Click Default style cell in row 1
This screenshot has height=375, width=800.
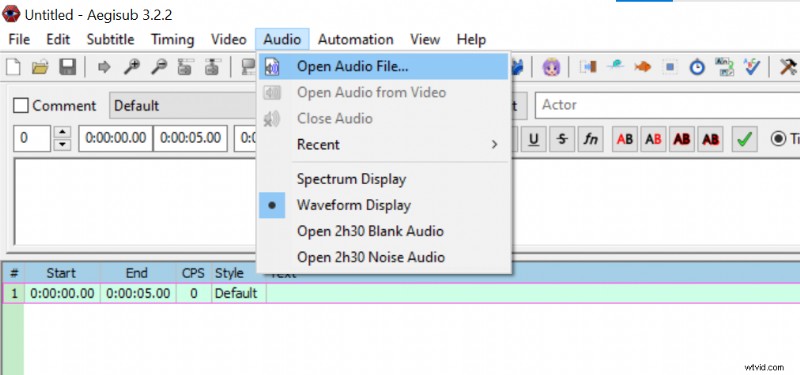pyautogui.click(x=239, y=293)
